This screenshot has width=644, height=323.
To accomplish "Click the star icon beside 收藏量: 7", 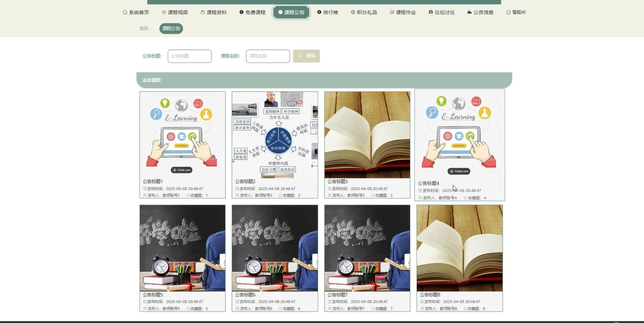I will point(373,309).
